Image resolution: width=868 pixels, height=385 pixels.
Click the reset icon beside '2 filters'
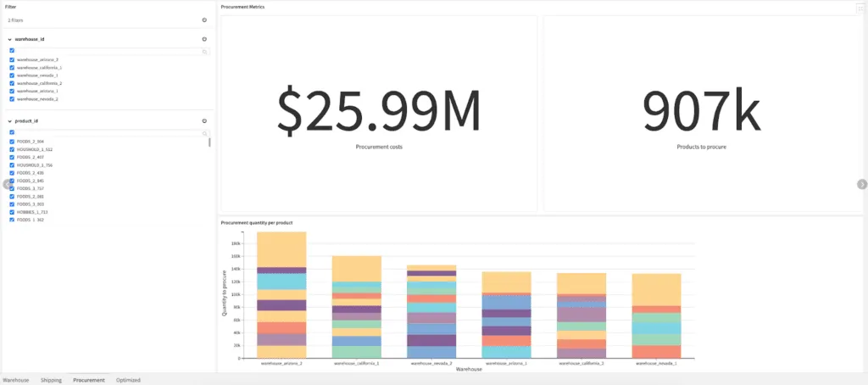point(204,20)
